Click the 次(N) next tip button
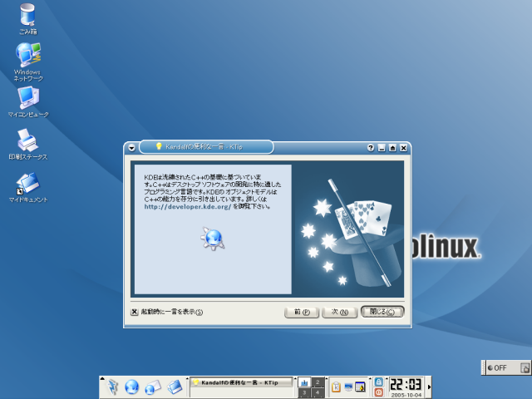The height and width of the screenshot is (399, 532). pos(340,313)
